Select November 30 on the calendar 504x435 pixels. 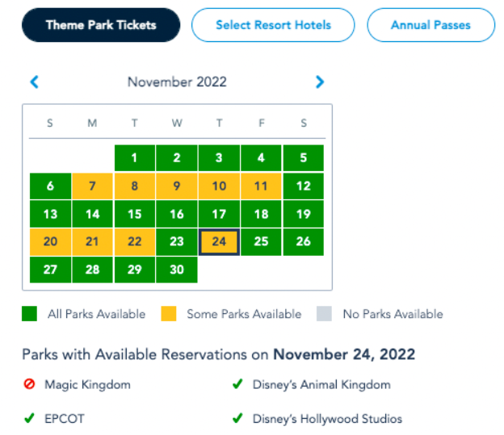(x=177, y=270)
